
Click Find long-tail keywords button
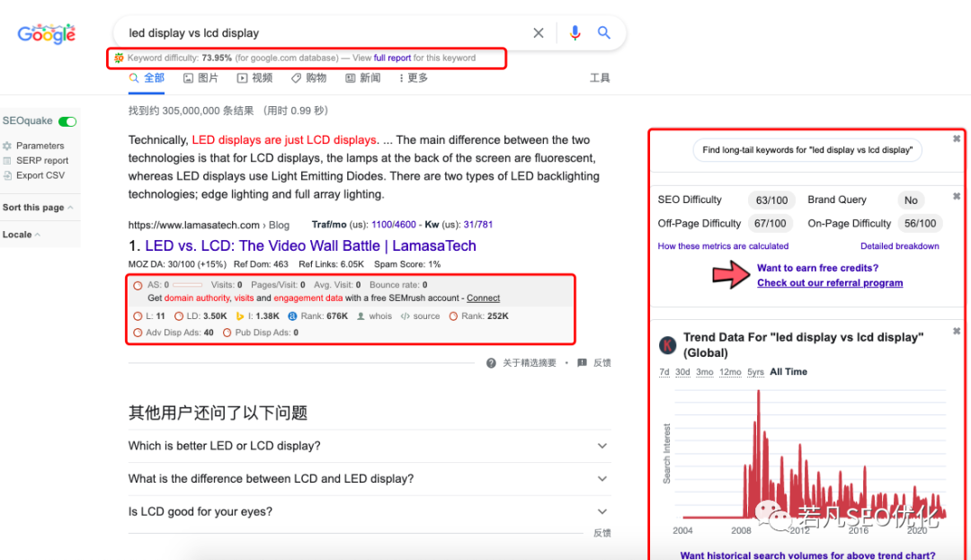807,150
